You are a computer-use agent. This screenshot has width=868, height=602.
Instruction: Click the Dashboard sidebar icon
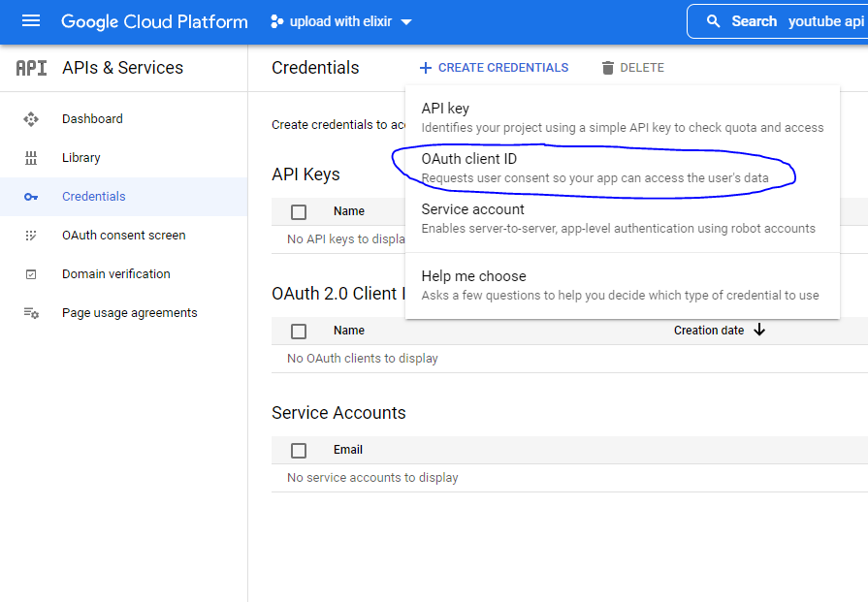pyautogui.click(x=31, y=119)
